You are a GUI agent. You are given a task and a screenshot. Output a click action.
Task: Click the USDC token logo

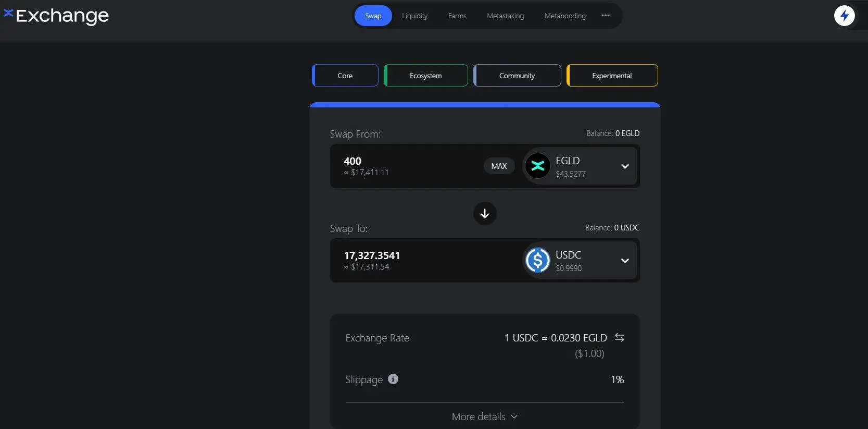click(538, 261)
